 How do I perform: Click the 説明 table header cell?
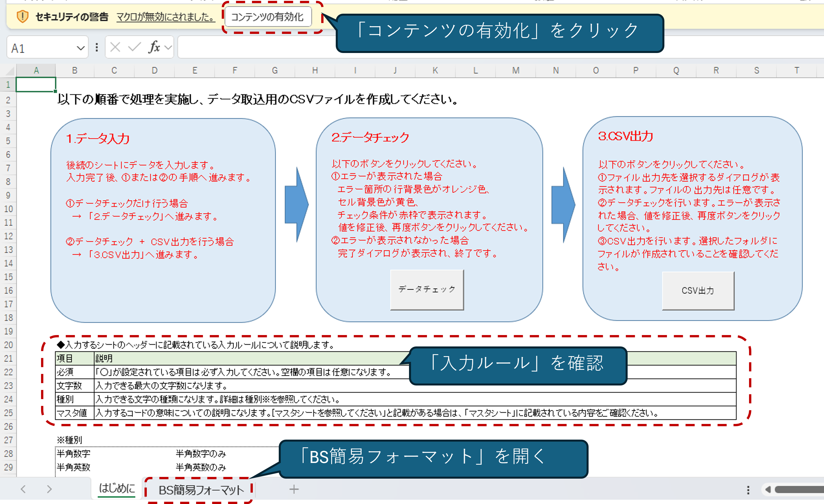pos(415,358)
